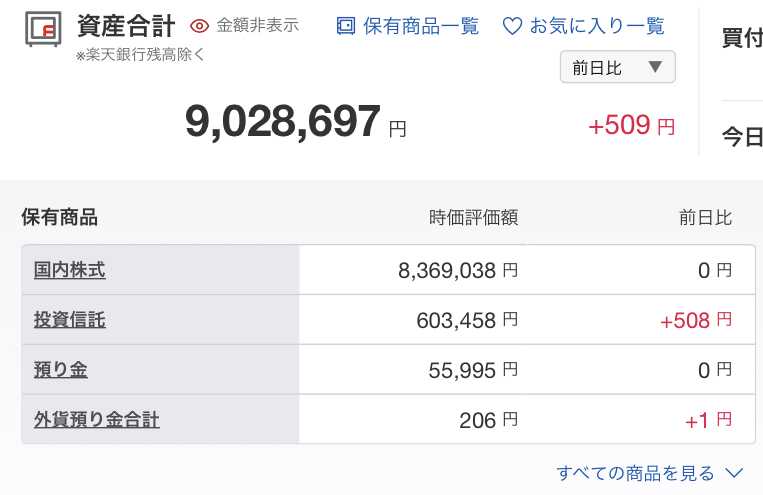Click the 前日比 dropdown arrow triangle
The image size is (763, 495).
(655, 67)
